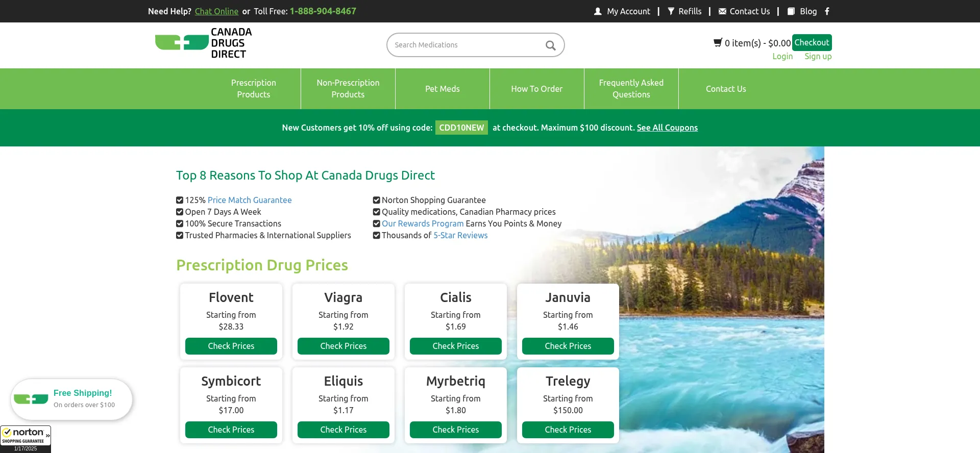The image size is (980, 453).
Task: Open Pet Meds menu item
Action: pyautogui.click(x=443, y=89)
